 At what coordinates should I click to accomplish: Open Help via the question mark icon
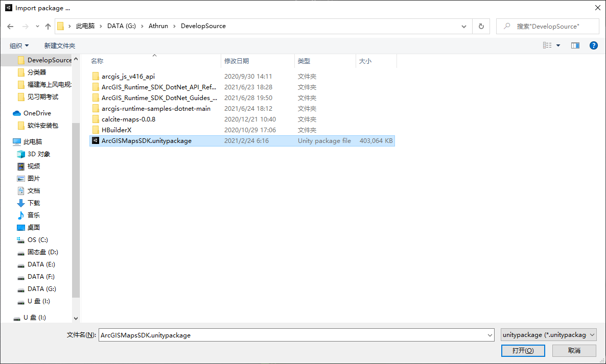pyautogui.click(x=593, y=45)
